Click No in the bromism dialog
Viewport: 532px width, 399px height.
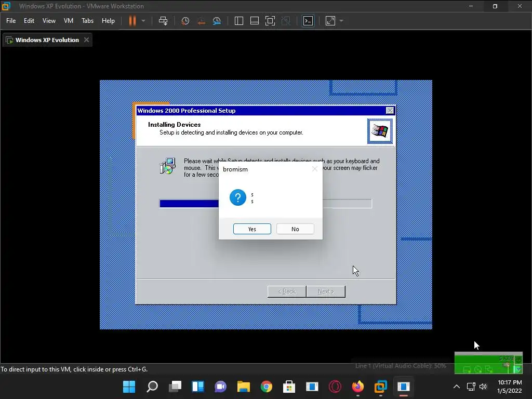295,229
